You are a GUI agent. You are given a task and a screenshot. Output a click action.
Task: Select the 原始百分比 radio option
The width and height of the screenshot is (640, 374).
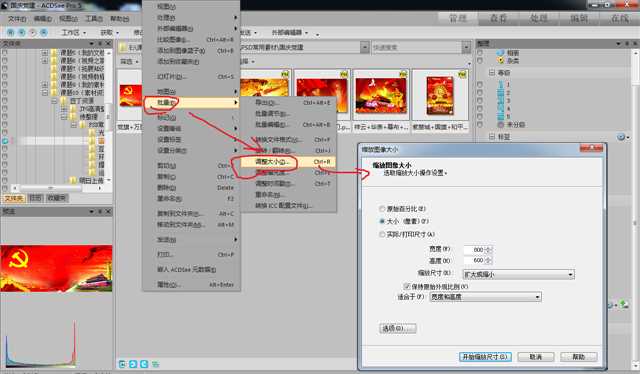coord(382,209)
